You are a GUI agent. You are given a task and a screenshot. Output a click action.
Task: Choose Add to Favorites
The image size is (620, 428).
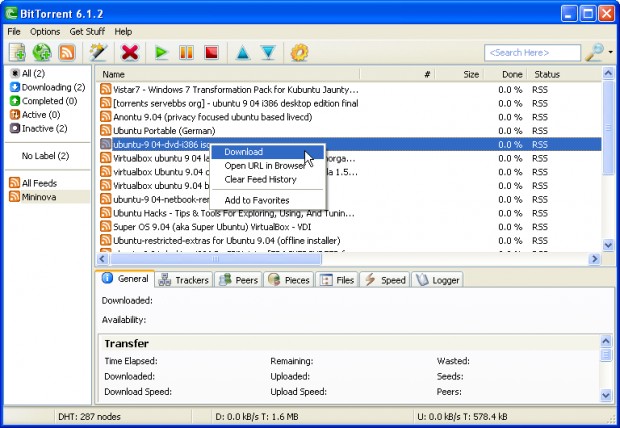point(268,200)
